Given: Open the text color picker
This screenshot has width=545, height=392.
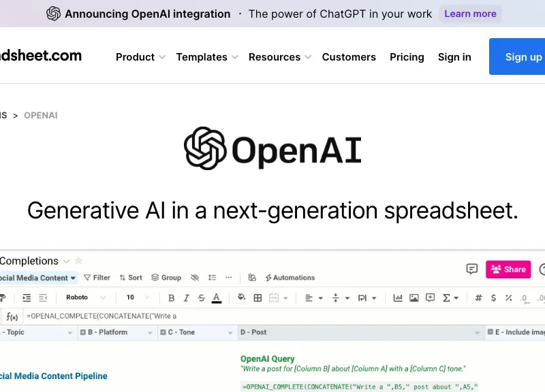Looking at the screenshot, I should click(x=217, y=298).
